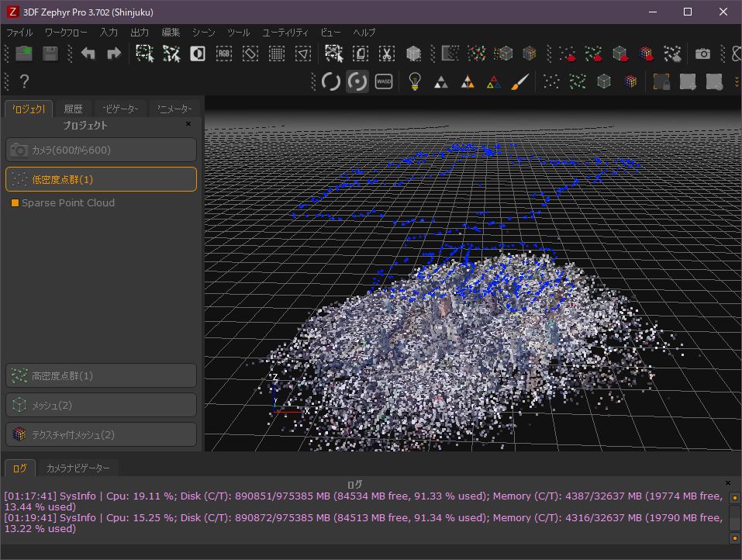The width and height of the screenshot is (742, 560).
Task: Click the 高密度点群(1) panel button
Action: [101, 375]
